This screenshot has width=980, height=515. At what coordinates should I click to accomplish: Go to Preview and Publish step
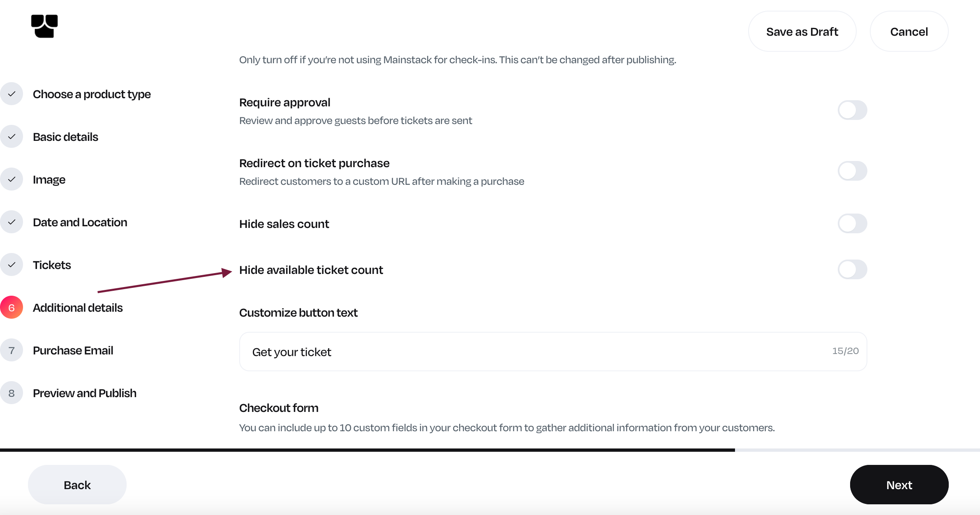point(85,393)
